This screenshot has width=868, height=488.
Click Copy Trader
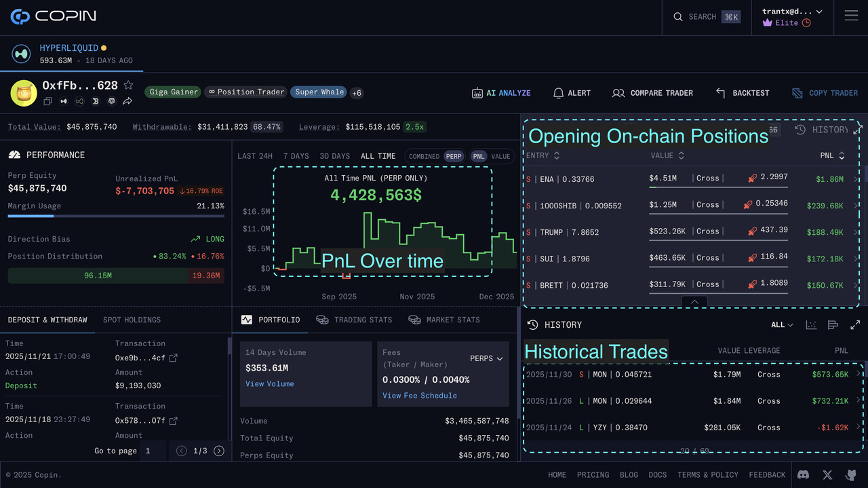825,93
